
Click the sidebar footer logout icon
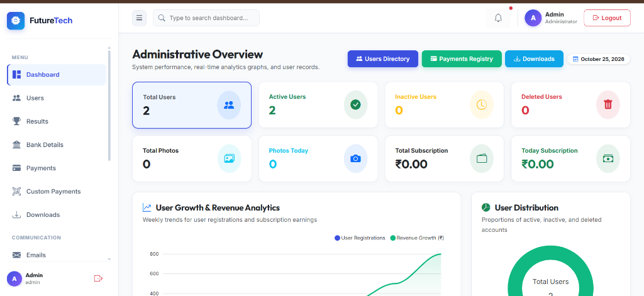[98, 279]
